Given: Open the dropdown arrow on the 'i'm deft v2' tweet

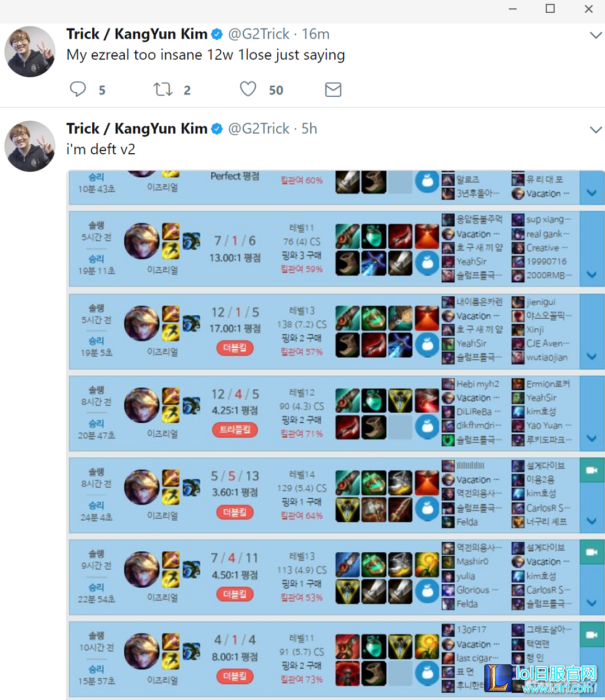Looking at the screenshot, I should [596, 130].
